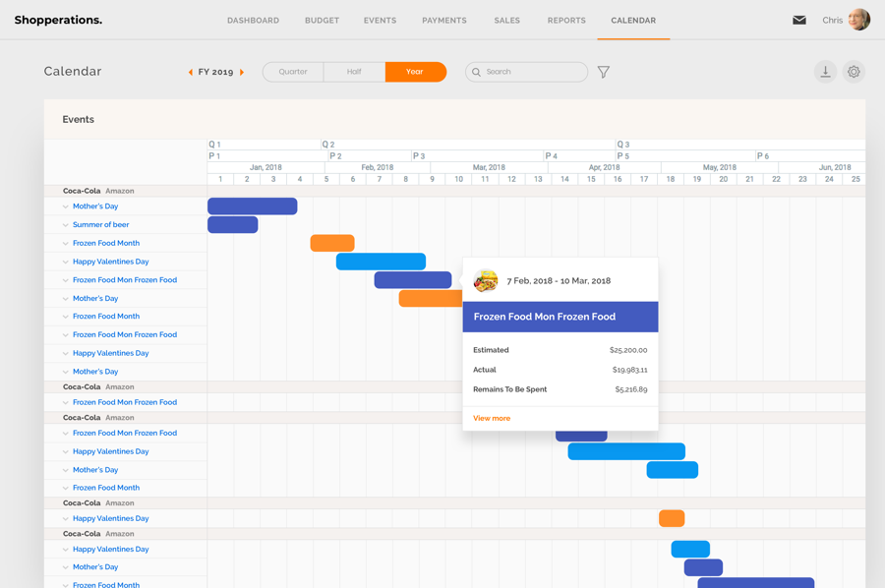The image size is (885, 588).
Task: Expand chevron beside third Mother's Day row
Action: 66,372
